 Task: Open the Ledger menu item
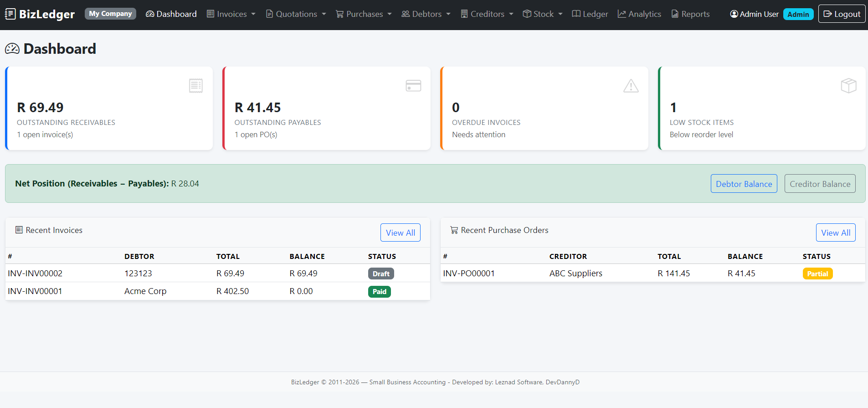tap(590, 14)
